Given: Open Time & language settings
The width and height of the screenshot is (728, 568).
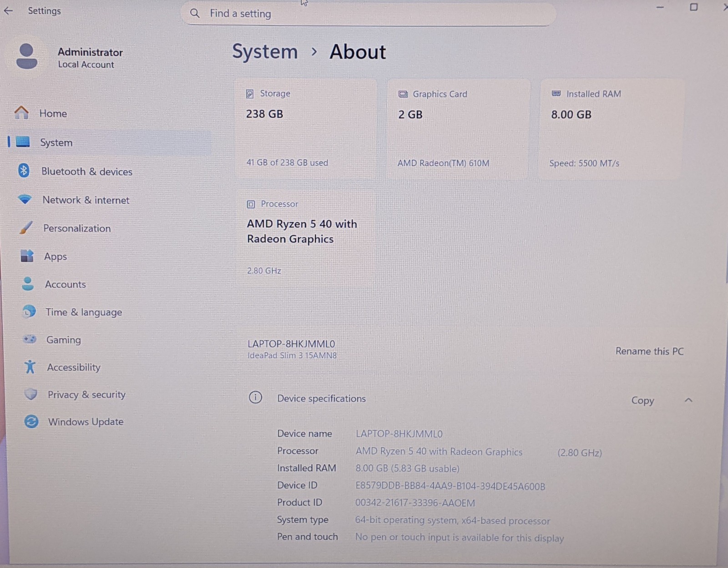Looking at the screenshot, I should click(84, 312).
